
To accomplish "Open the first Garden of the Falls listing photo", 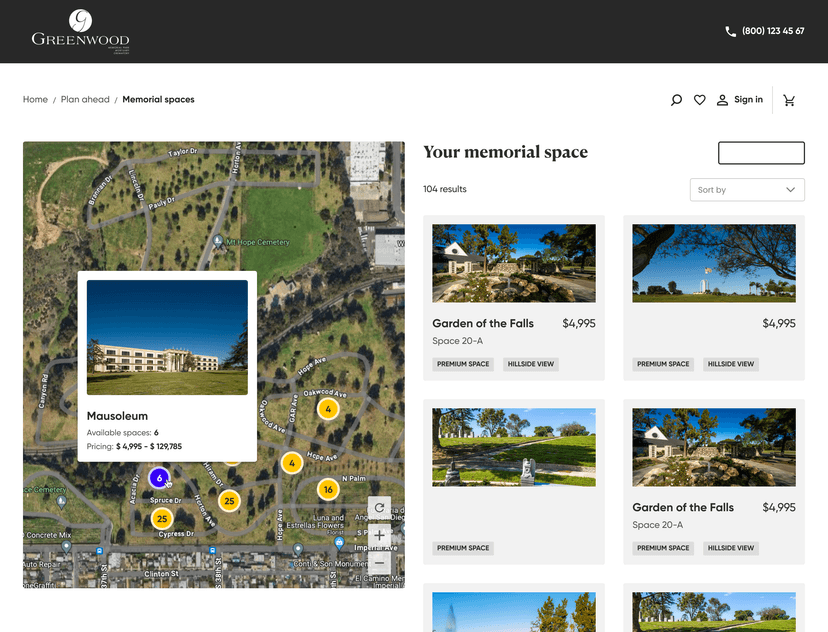I will pyautogui.click(x=513, y=263).
